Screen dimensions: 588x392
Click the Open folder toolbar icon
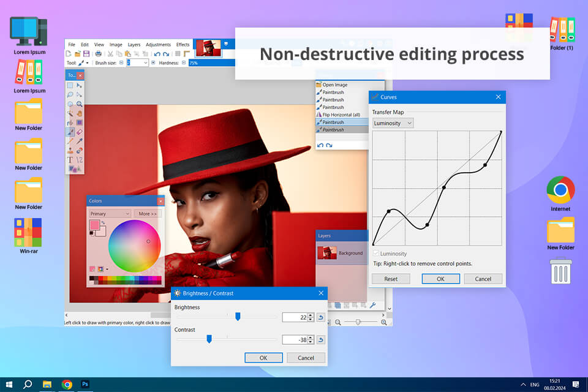[78, 54]
